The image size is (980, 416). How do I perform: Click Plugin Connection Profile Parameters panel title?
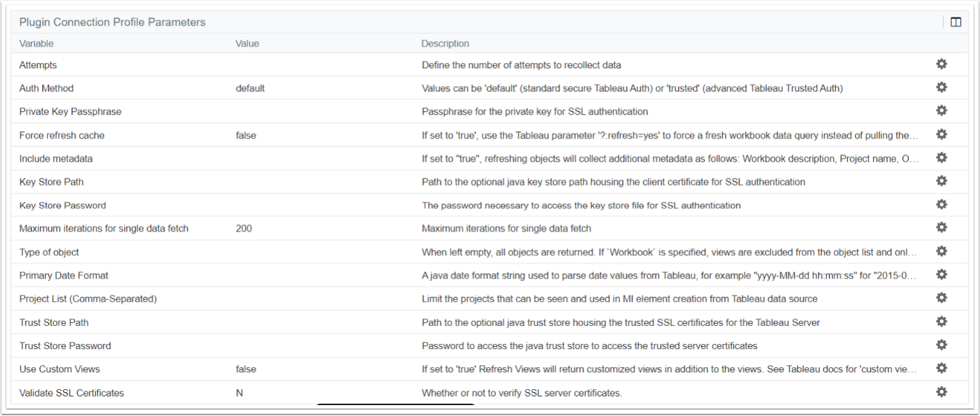tap(113, 23)
